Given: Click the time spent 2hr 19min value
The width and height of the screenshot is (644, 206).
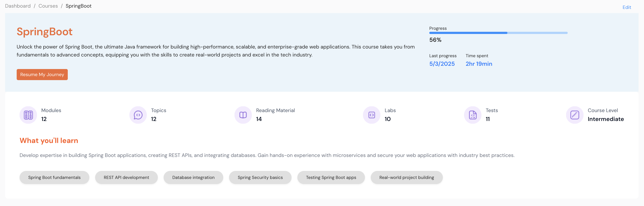Looking at the screenshot, I should [479, 64].
